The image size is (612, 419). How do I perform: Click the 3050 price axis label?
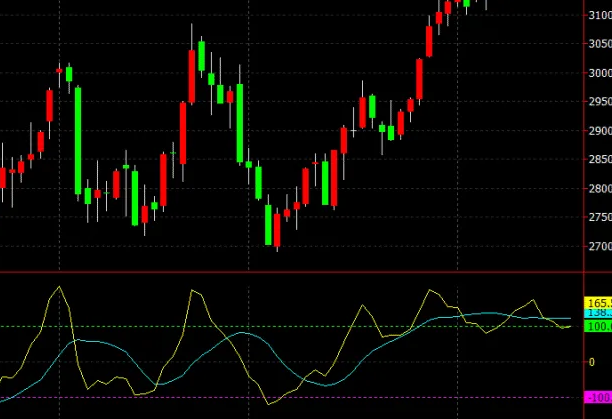(600, 44)
